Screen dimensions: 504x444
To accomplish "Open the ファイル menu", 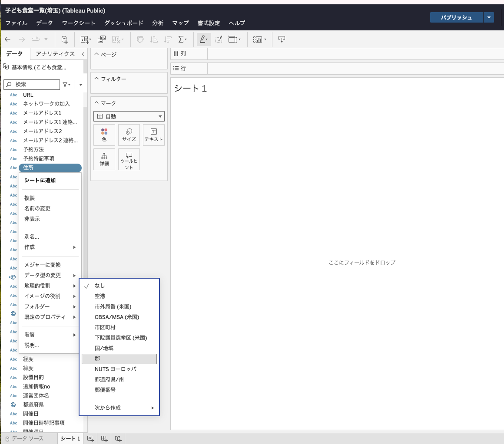I will (x=17, y=23).
